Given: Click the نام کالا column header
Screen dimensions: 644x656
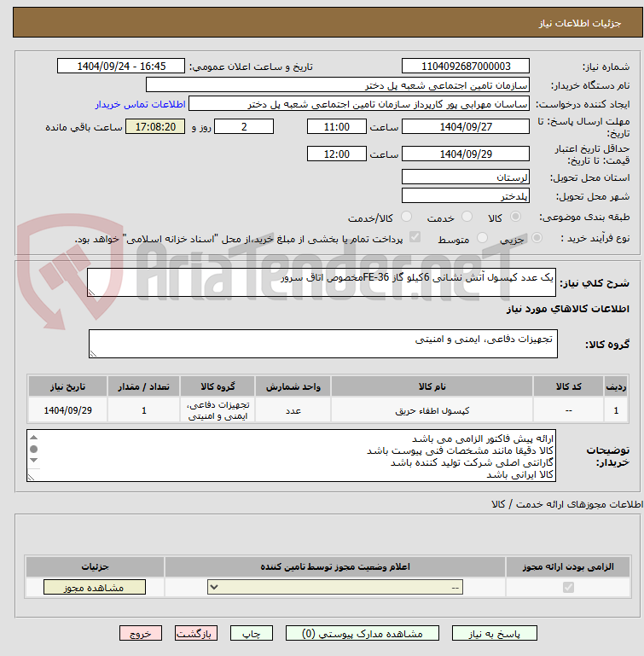Looking at the screenshot, I should [432, 386].
